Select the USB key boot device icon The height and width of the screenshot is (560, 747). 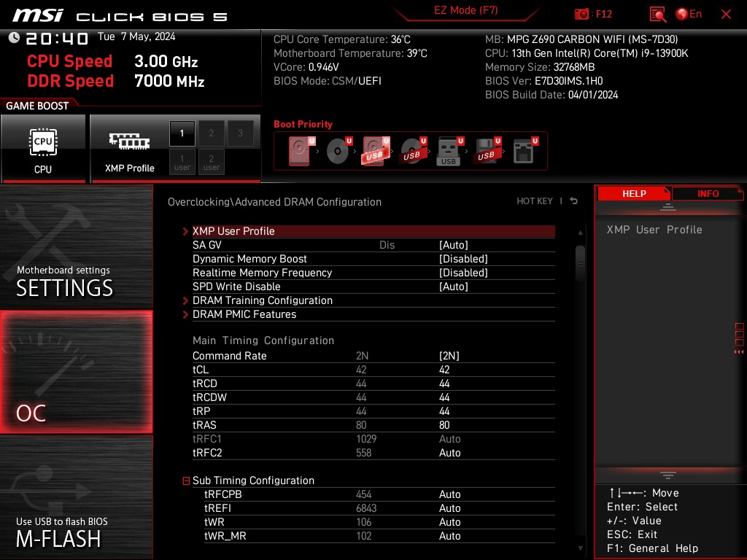[449, 151]
